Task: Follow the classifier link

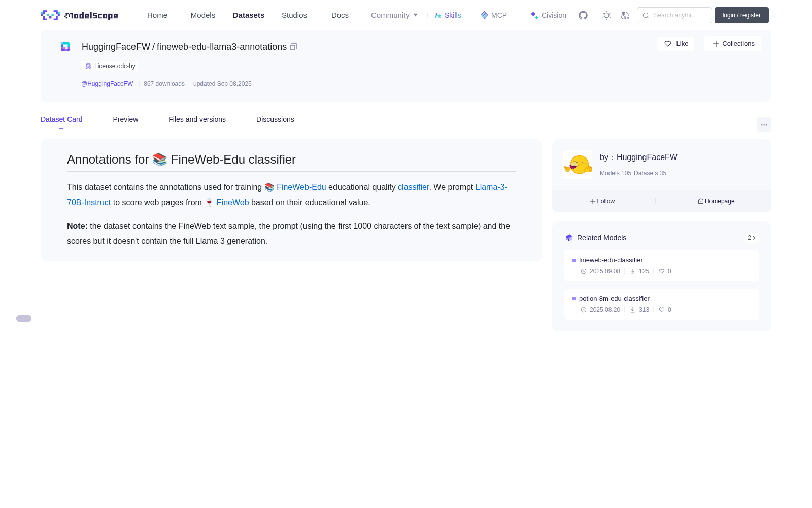Action: [414, 187]
